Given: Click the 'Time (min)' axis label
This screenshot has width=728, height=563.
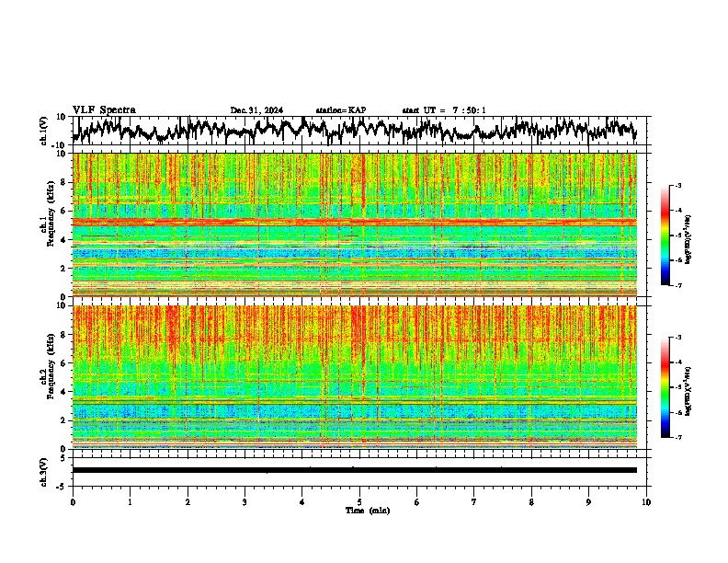Looking at the screenshot, I should tap(368, 511).
